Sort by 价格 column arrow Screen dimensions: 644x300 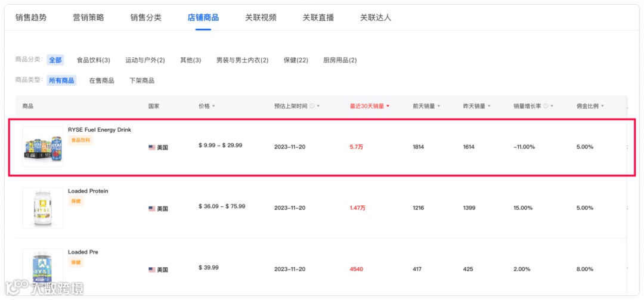coord(213,106)
